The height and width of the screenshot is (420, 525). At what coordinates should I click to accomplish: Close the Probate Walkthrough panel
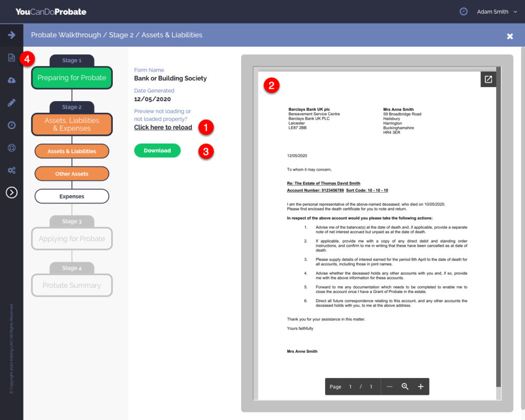(510, 36)
